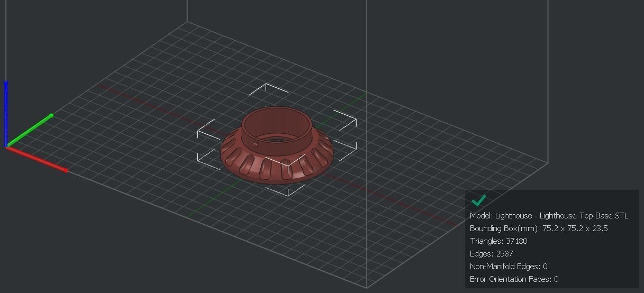The width and height of the screenshot is (644, 293).
Task: Click the blue Z axis arrow
Action: (x=6, y=113)
